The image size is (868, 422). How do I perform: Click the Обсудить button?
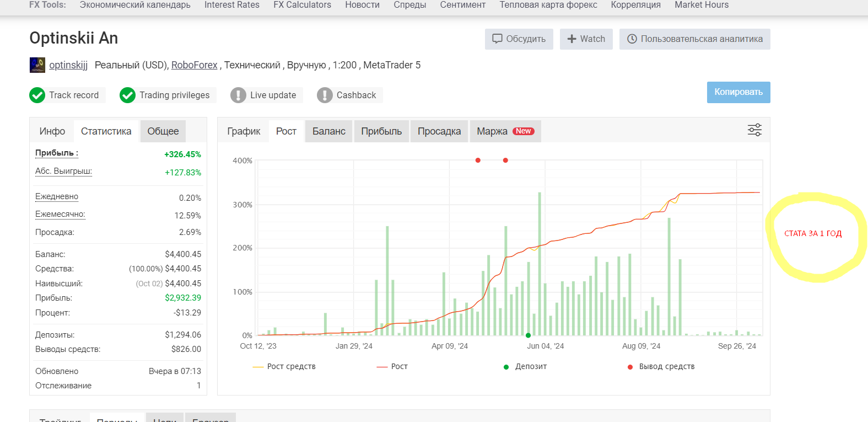pos(519,39)
